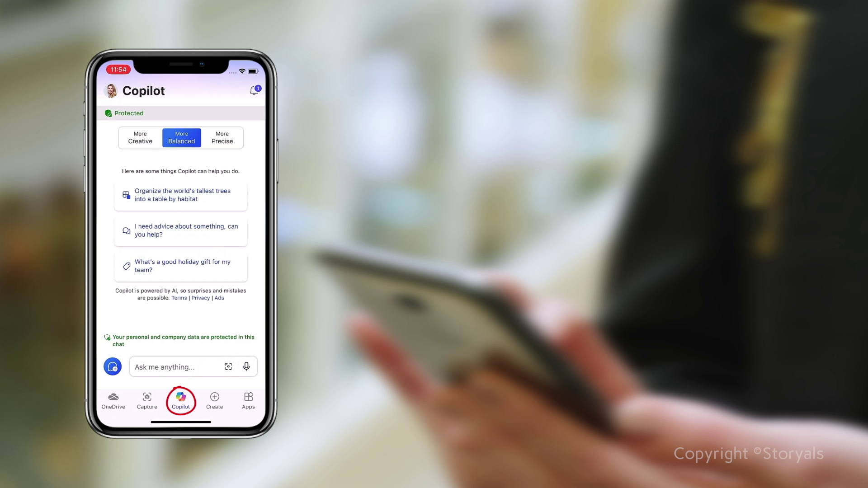Click the Privacy link in footer
868x488 pixels.
point(201,298)
